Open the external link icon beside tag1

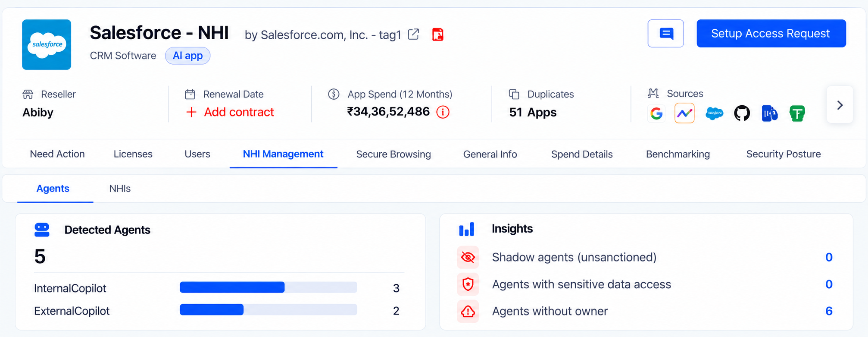click(413, 34)
